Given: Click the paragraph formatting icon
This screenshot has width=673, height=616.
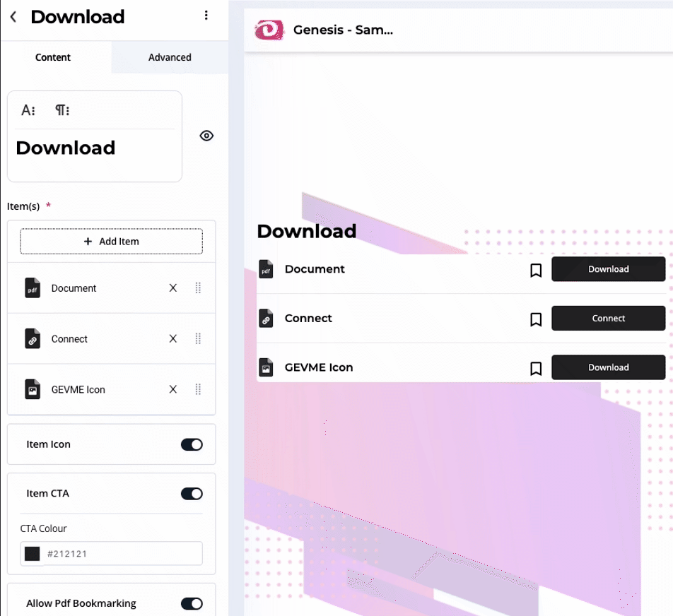Looking at the screenshot, I should point(62,110).
